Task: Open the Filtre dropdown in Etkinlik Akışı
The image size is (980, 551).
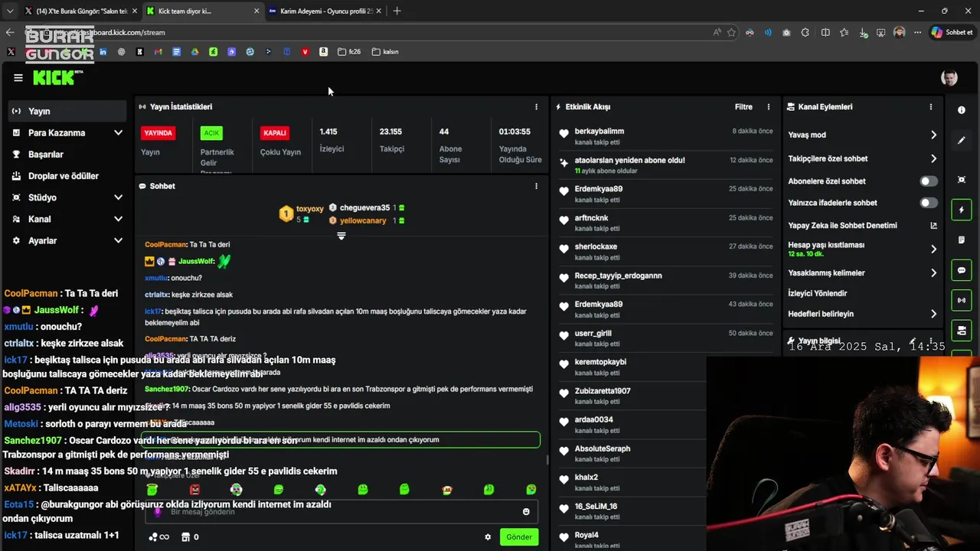Action: click(x=743, y=107)
